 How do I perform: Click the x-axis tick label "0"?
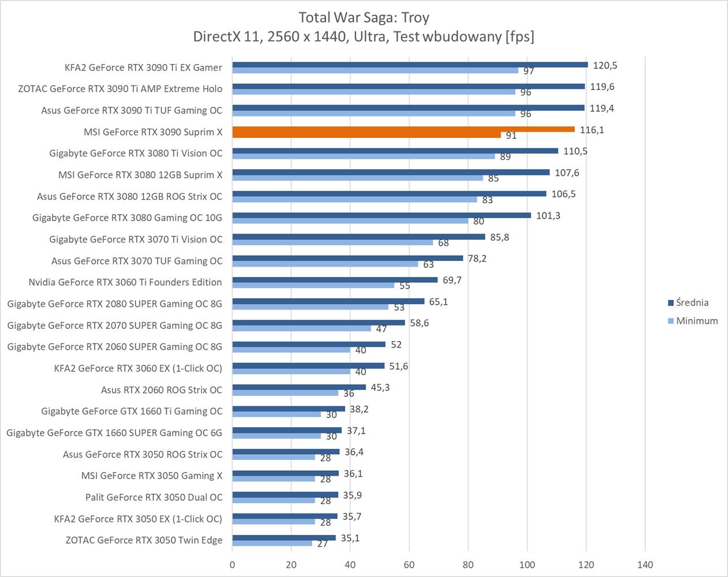point(233,564)
